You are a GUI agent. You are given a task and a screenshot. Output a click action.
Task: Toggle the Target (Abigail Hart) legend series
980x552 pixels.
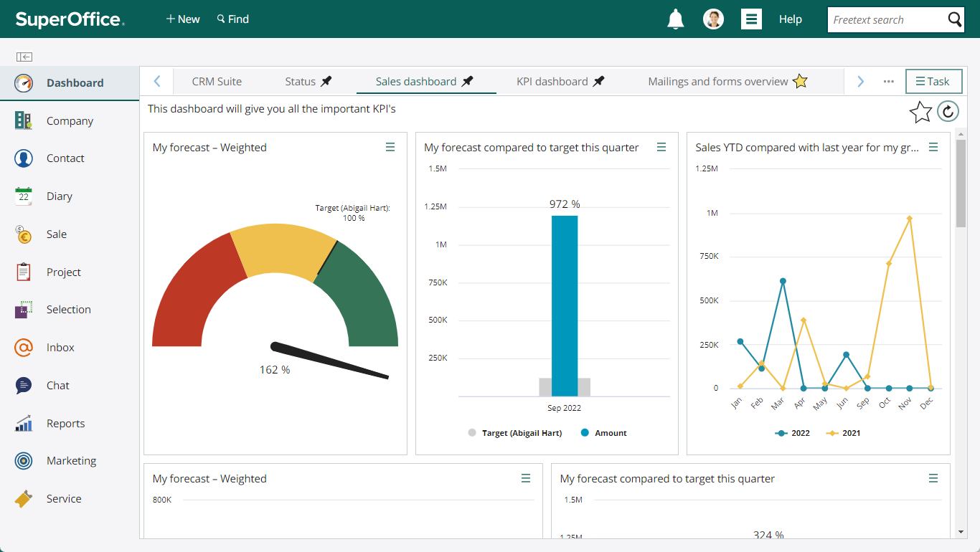[x=515, y=433]
